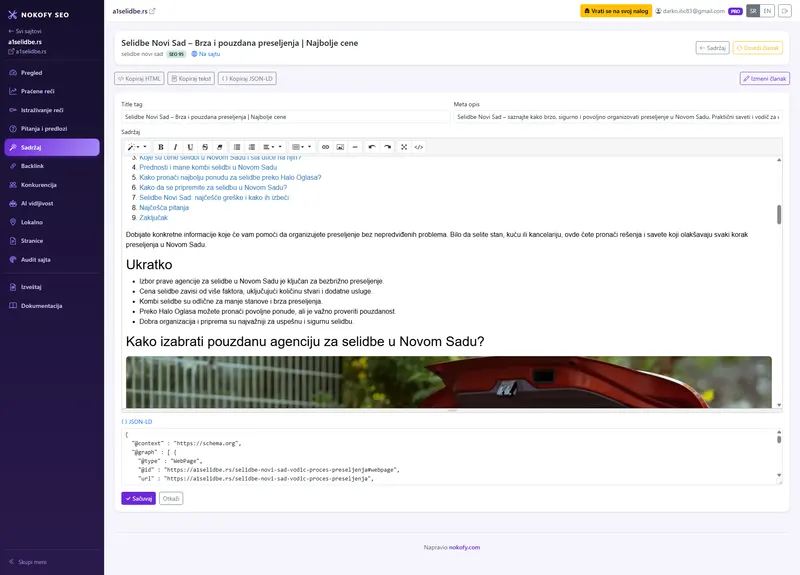Viewport: 800px width, 575px height.
Task: Open Dokumentacija in the sidebar
Action: pyautogui.click(x=52, y=306)
